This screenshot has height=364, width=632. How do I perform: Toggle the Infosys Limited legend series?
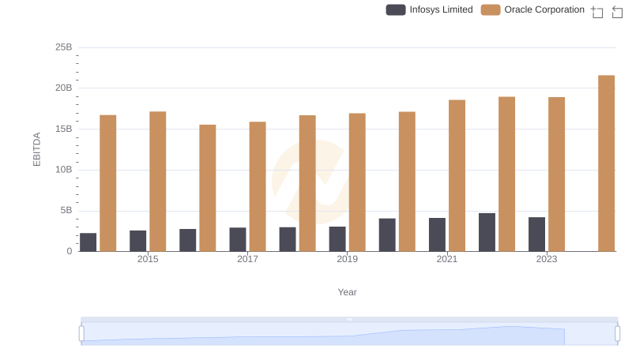(429, 9)
